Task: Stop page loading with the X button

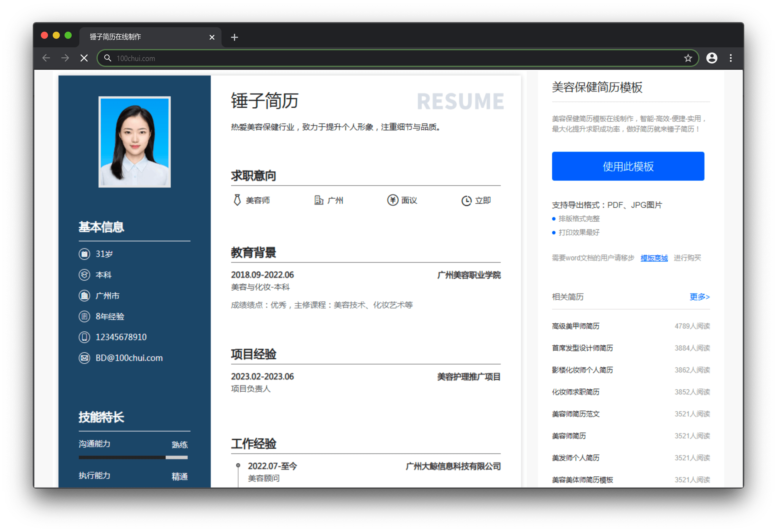Action: pos(84,58)
